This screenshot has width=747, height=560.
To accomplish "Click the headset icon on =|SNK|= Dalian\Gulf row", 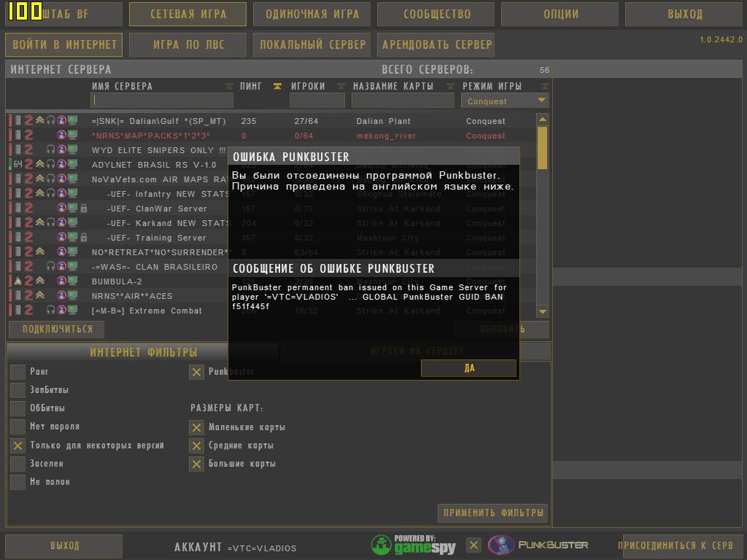I will pyautogui.click(x=50, y=120).
